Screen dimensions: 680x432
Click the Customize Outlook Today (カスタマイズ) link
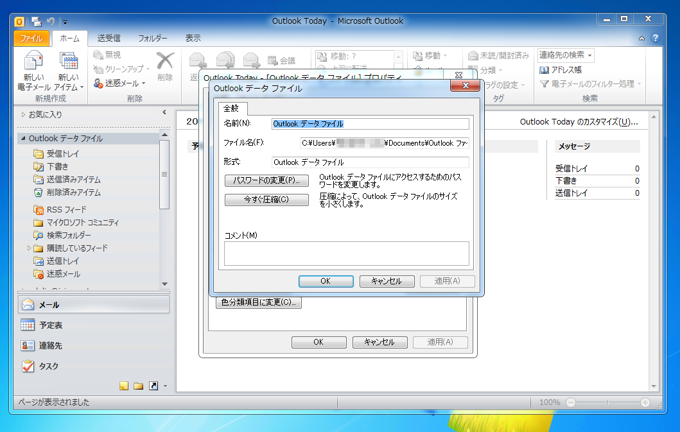579,122
